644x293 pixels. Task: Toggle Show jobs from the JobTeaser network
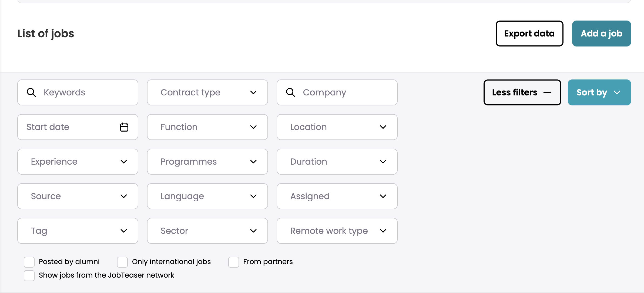coord(29,275)
